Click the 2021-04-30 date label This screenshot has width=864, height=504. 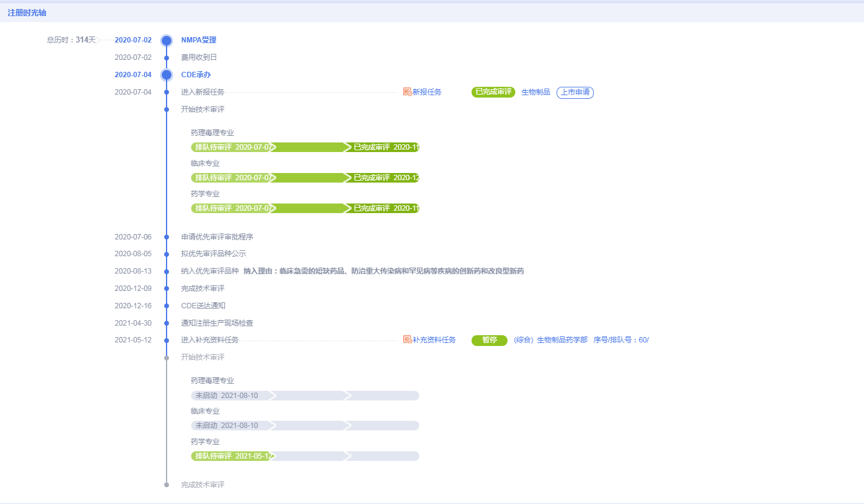coord(133,323)
